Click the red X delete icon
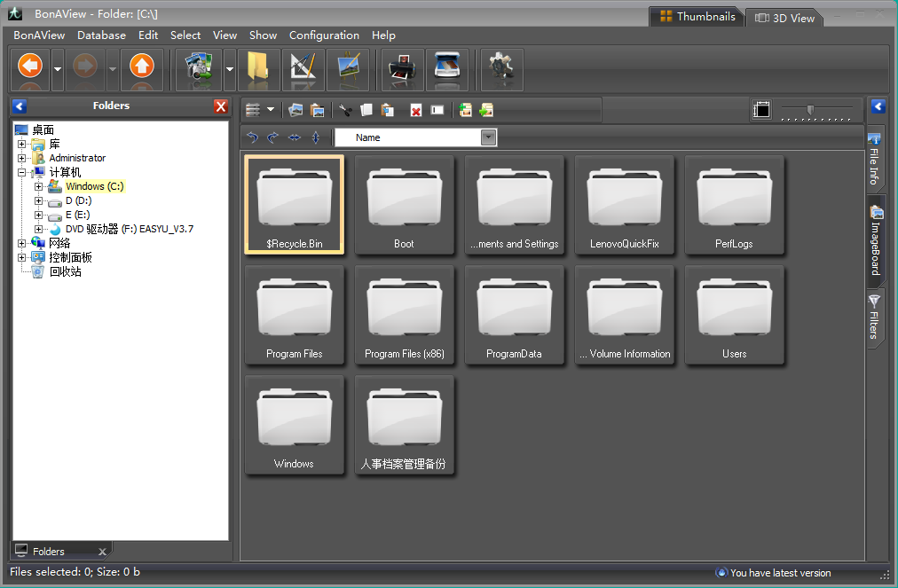The image size is (898, 588). [x=415, y=110]
